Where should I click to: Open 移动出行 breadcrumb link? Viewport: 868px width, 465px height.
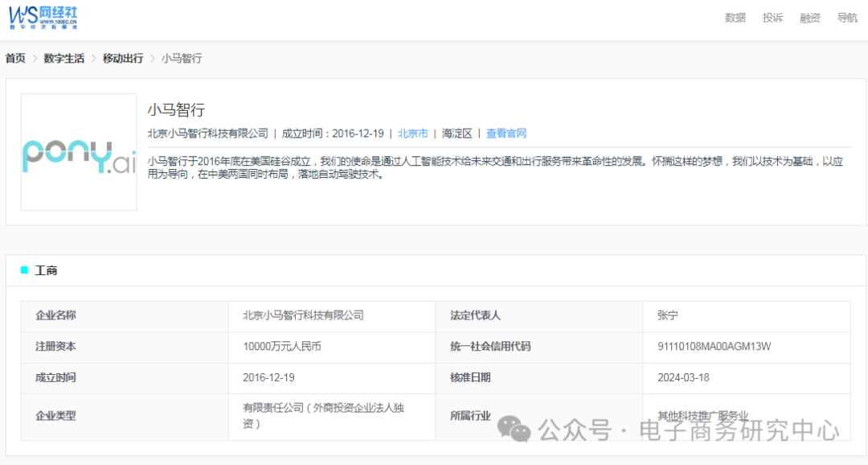123,58
